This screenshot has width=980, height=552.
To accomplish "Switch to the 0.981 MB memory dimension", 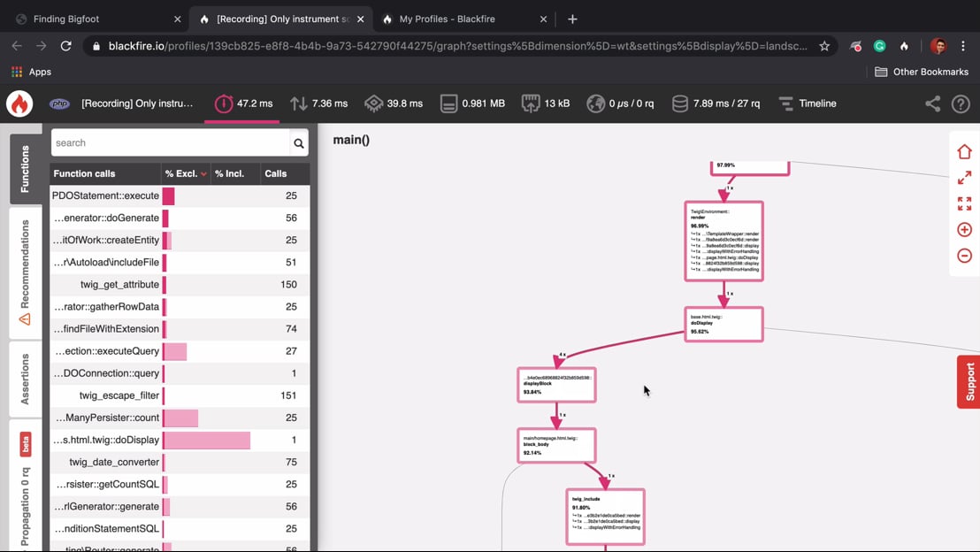I will (x=472, y=103).
